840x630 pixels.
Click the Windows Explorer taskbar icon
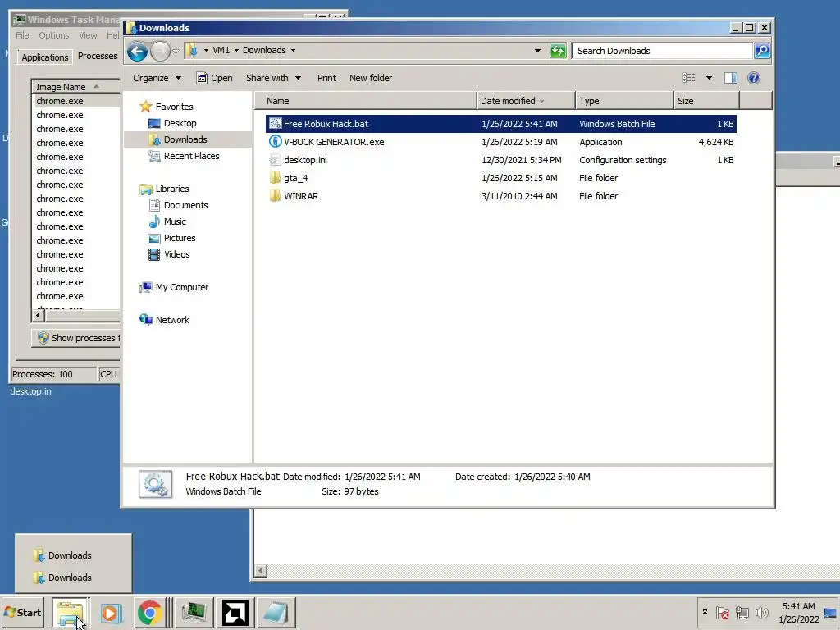(71, 613)
